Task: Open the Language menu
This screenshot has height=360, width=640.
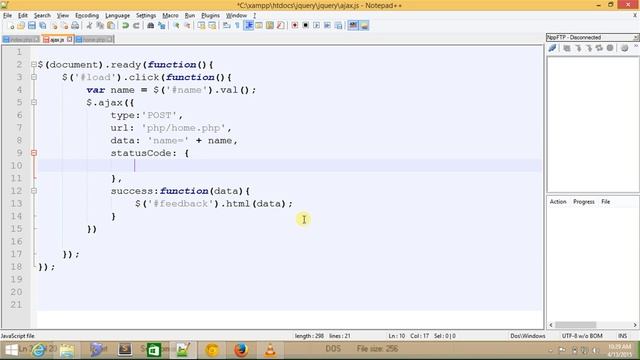Action: click(118, 16)
